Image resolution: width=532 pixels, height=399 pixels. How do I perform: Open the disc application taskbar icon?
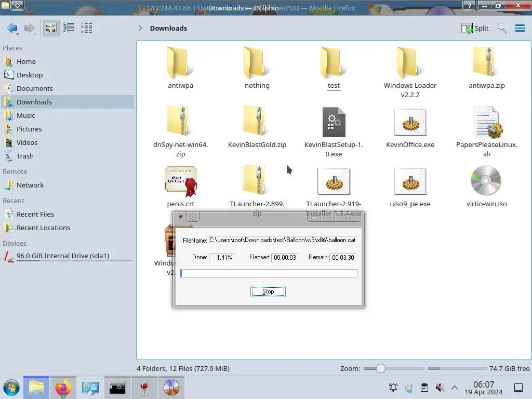point(171,388)
